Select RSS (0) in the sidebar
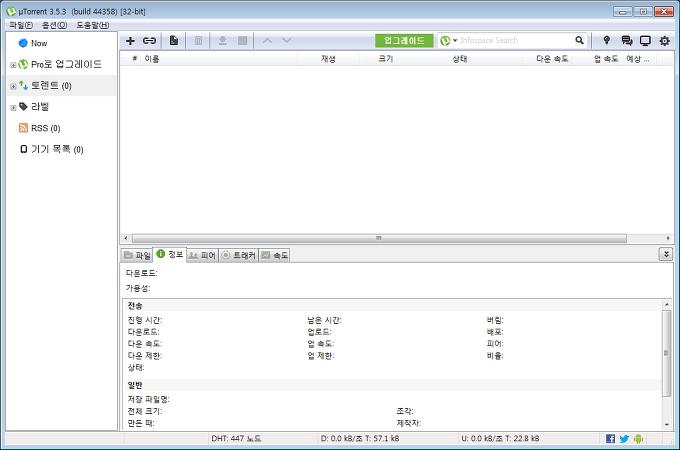The width and height of the screenshot is (680, 450). pos(46,128)
